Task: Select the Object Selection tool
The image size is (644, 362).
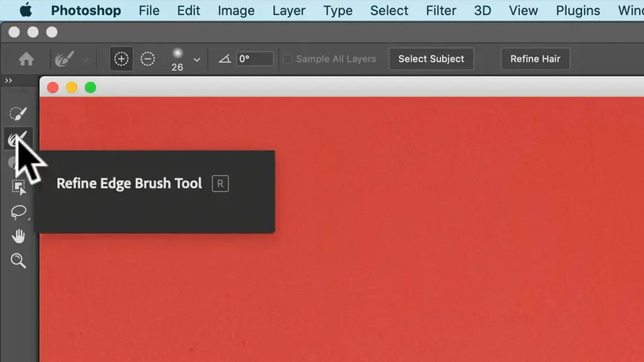Action: click(19, 187)
